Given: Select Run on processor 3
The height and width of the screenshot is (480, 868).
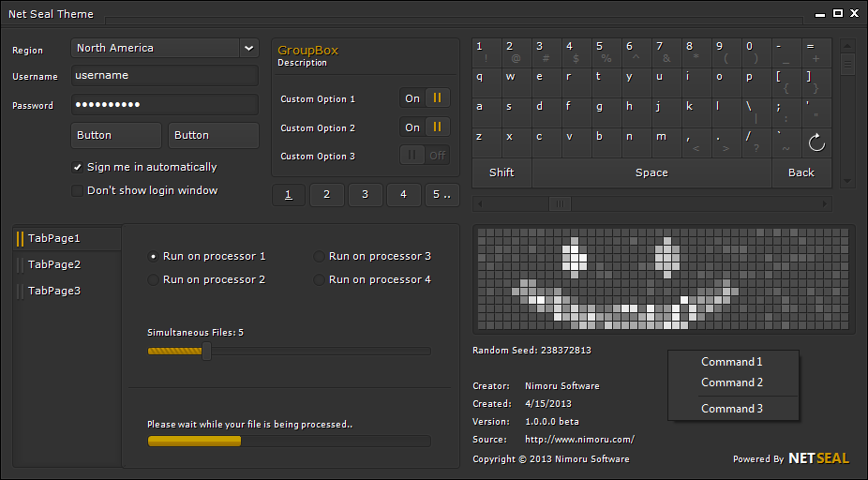Looking at the screenshot, I should point(320,256).
